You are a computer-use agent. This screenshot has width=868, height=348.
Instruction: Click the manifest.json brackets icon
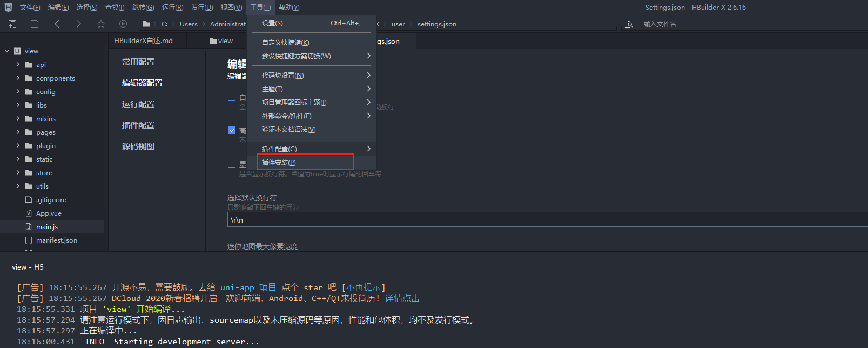click(29, 240)
